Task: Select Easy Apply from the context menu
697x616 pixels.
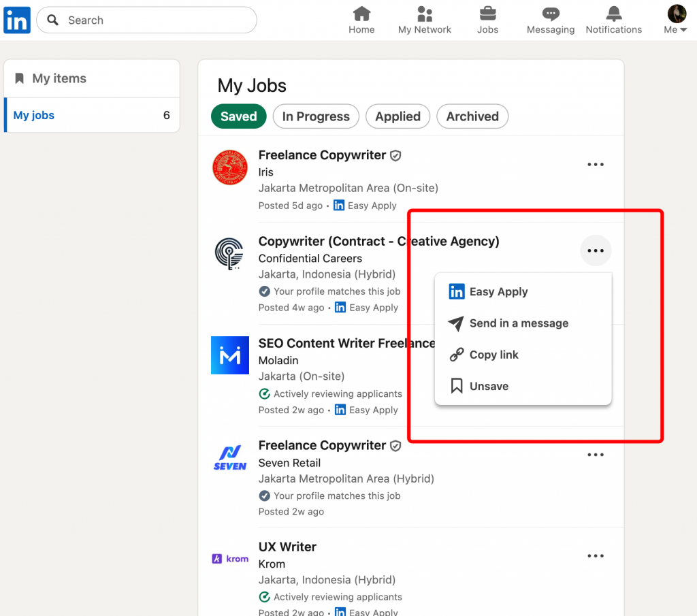Action: (498, 292)
